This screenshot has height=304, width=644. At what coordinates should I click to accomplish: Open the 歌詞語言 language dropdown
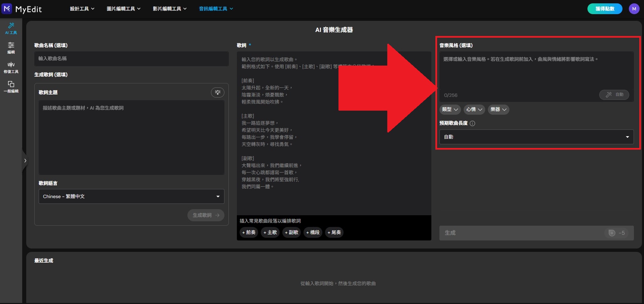131,196
